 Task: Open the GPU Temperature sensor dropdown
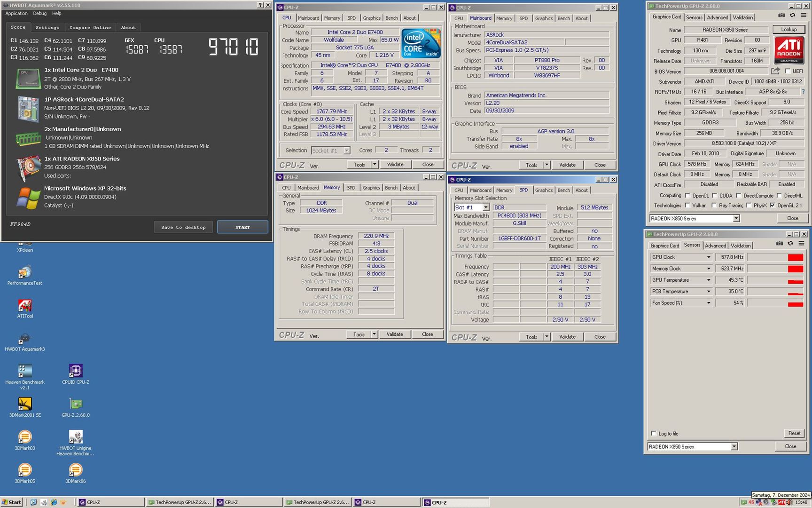(x=709, y=280)
